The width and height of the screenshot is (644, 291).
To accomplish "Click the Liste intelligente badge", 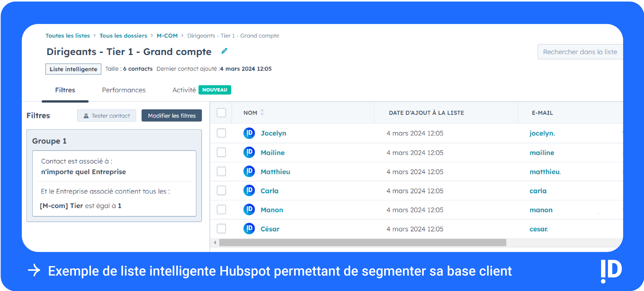I will (x=73, y=69).
